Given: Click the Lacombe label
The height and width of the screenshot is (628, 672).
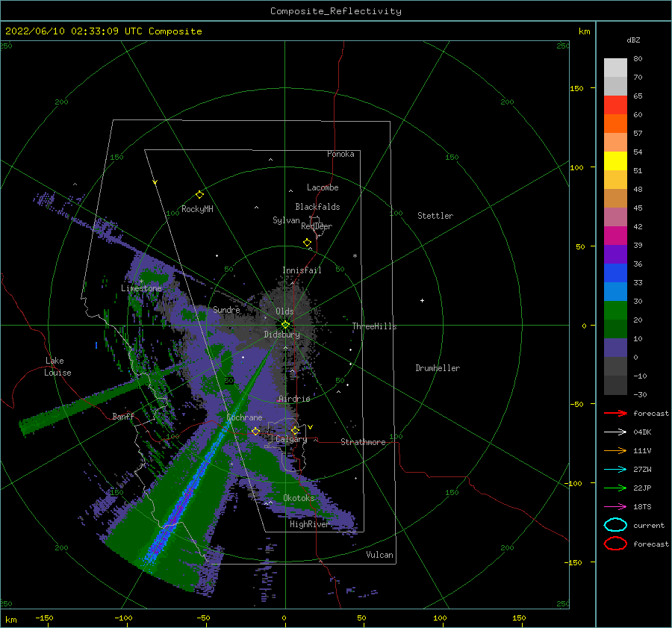Looking at the screenshot, I should click(x=323, y=187).
